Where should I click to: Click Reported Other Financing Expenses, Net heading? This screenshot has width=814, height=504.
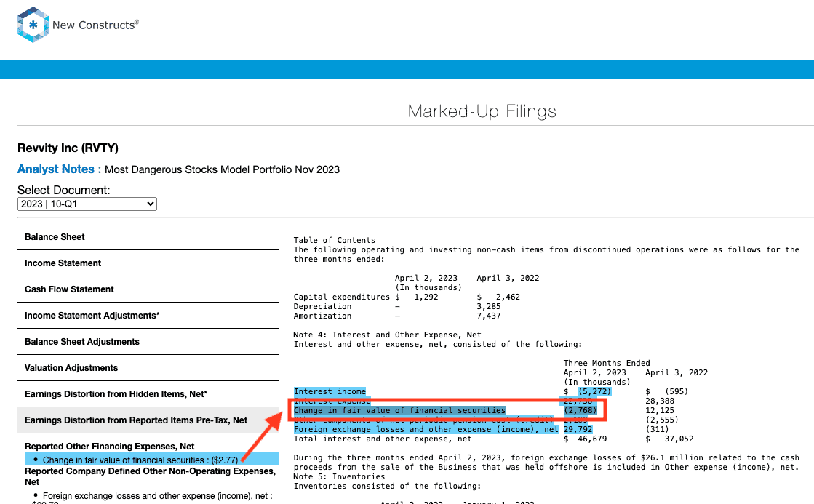pyautogui.click(x=110, y=447)
